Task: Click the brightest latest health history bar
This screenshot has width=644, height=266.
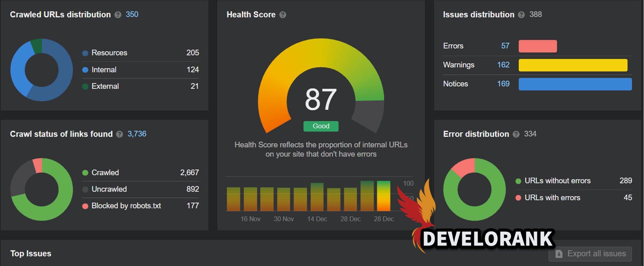Action: tap(384, 196)
